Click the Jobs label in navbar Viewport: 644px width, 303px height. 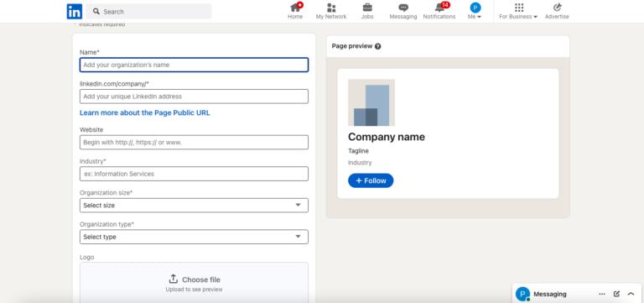coord(367,17)
